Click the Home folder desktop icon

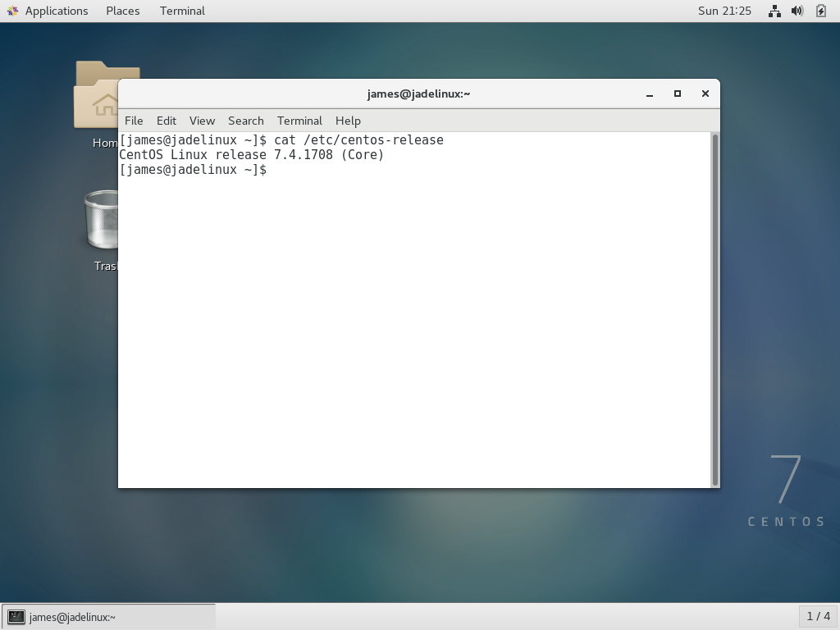click(97, 104)
